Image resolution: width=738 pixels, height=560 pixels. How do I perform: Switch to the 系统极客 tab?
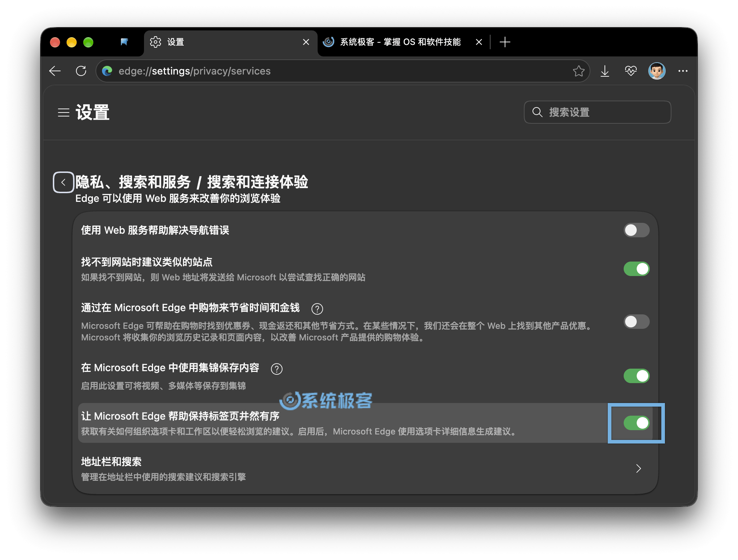click(x=403, y=42)
